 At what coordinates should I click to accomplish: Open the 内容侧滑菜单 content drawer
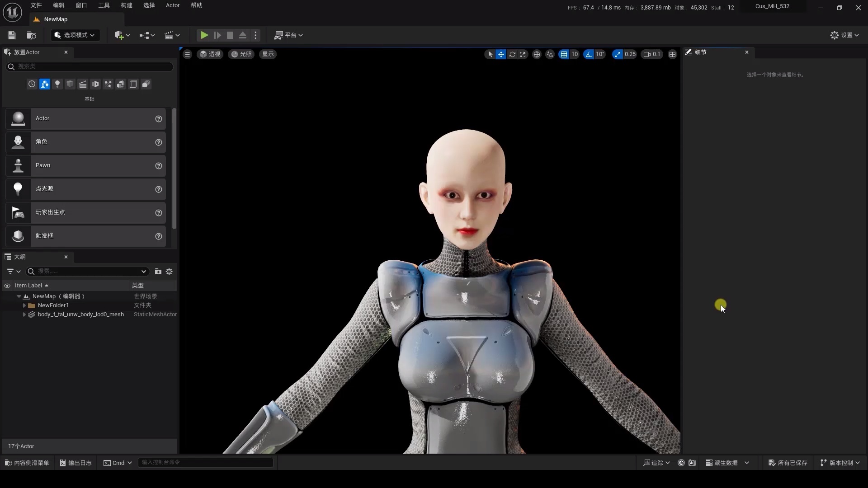(x=27, y=463)
